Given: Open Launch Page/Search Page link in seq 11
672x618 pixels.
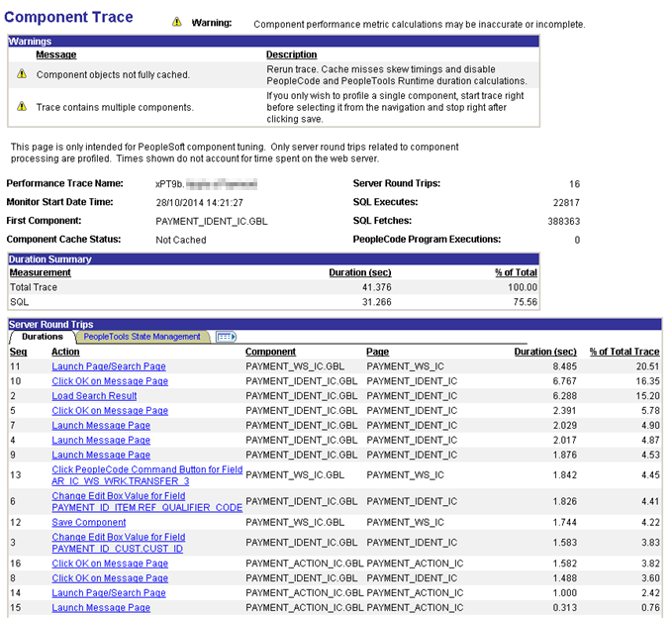Looking at the screenshot, I should coord(109,366).
